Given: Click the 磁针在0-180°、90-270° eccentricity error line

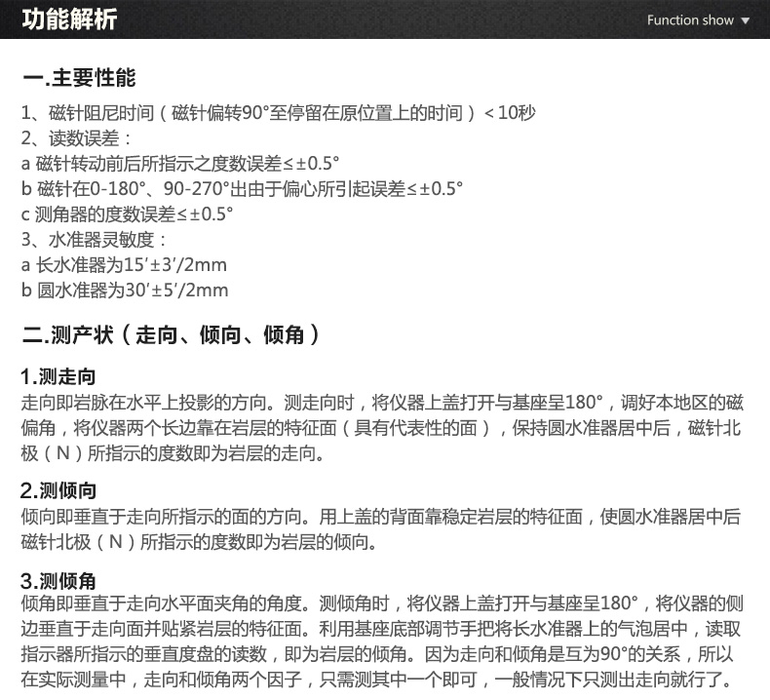Looking at the screenshot, I should (x=242, y=188).
